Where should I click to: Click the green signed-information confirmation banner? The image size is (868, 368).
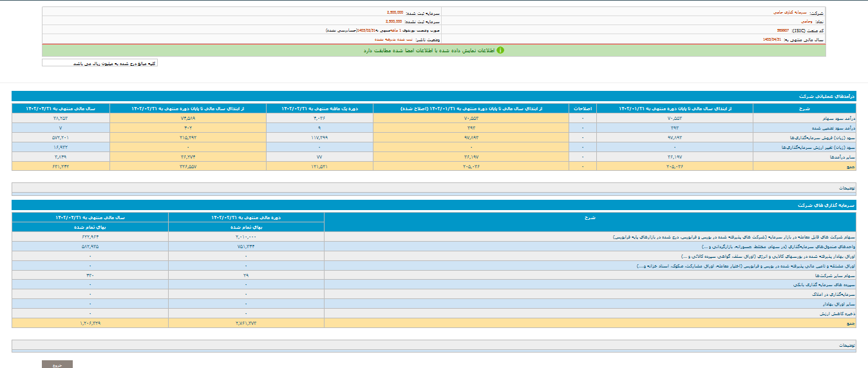434,50
